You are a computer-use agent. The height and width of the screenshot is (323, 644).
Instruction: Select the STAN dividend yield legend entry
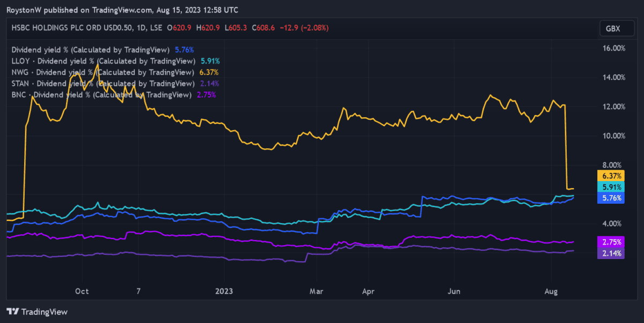(103, 83)
